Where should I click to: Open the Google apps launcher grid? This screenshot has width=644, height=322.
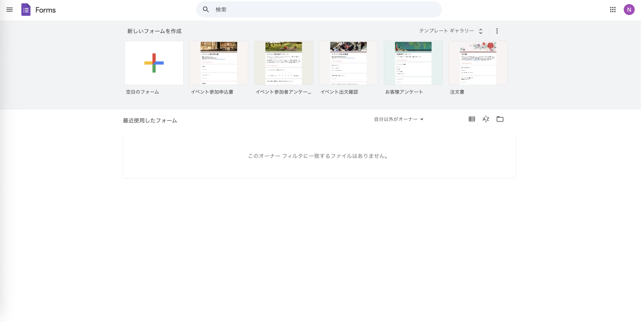tap(613, 10)
